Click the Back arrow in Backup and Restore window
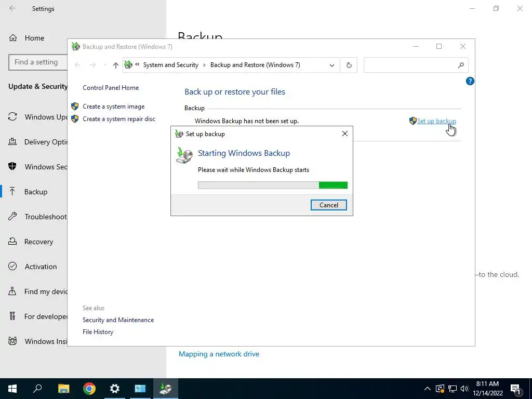 click(x=77, y=65)
